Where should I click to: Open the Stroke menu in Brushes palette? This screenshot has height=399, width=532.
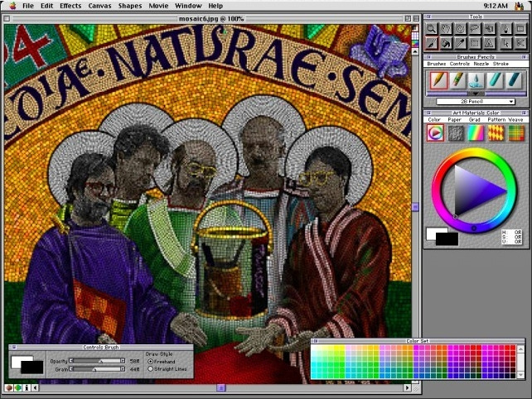pos(501,64)
